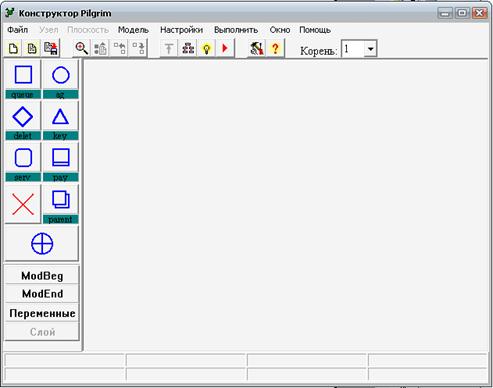The image size is (493, 388).
Task: Click the grayed up-arrow level icon
Action: point(169,49)
